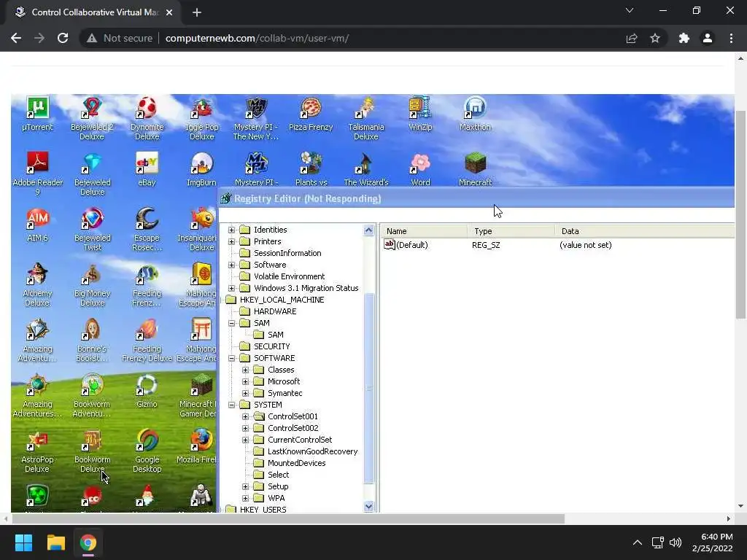Click the ImgBurn desktop icon

pyautogui.click(x=201, y=168)
